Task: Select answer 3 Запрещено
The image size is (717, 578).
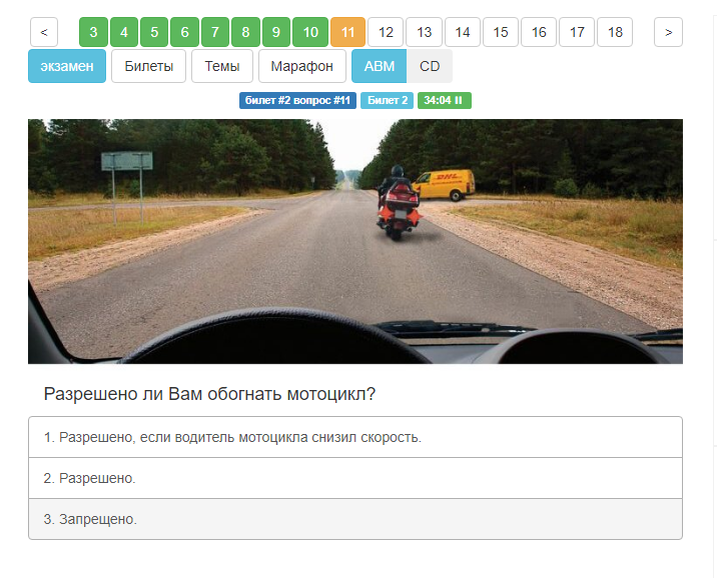Action: [x=355, y=519]
